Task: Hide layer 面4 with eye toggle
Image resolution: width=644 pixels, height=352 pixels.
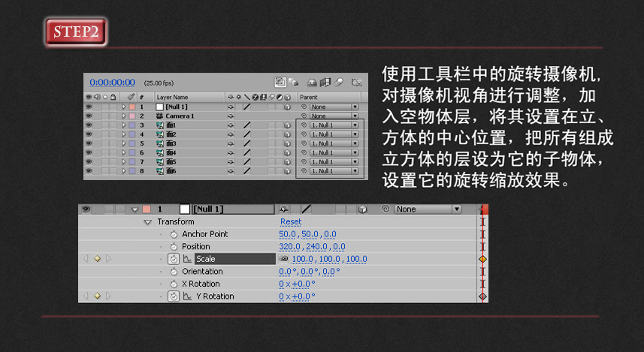Action: (89, 152)
